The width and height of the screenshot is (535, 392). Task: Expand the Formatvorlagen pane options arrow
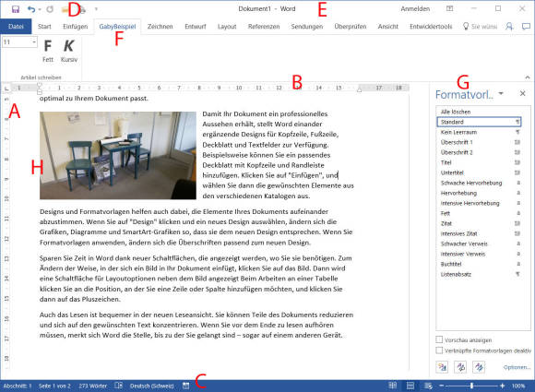point(501,93)
